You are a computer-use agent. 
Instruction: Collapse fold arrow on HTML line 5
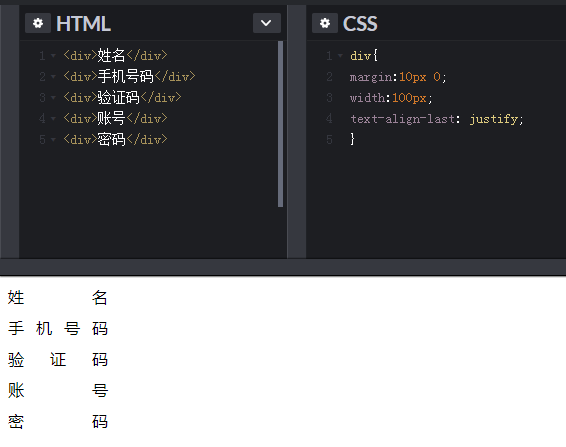tap(53, 140)
